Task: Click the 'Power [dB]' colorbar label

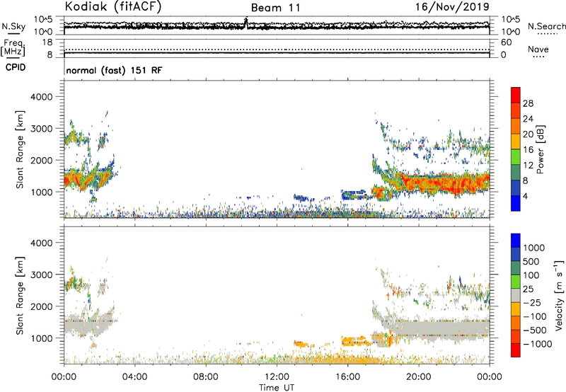Action: [540, 149]
